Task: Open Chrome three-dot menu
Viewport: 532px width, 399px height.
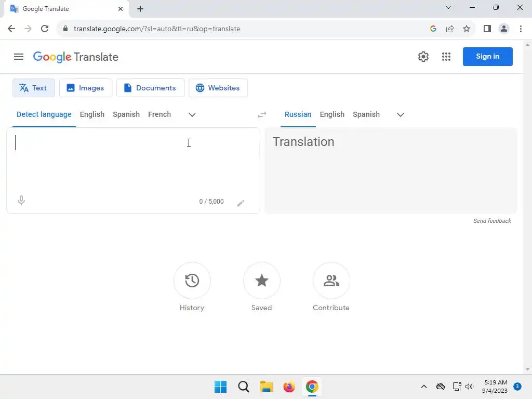Action: coord(521,29)
